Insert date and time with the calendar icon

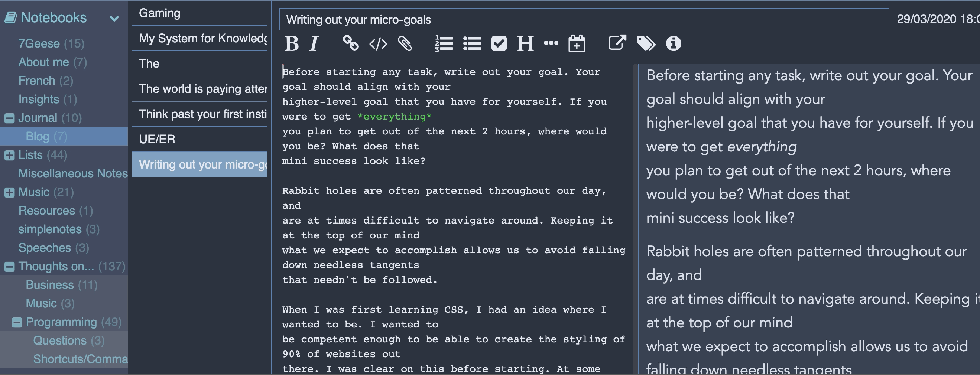click(577, 43)
